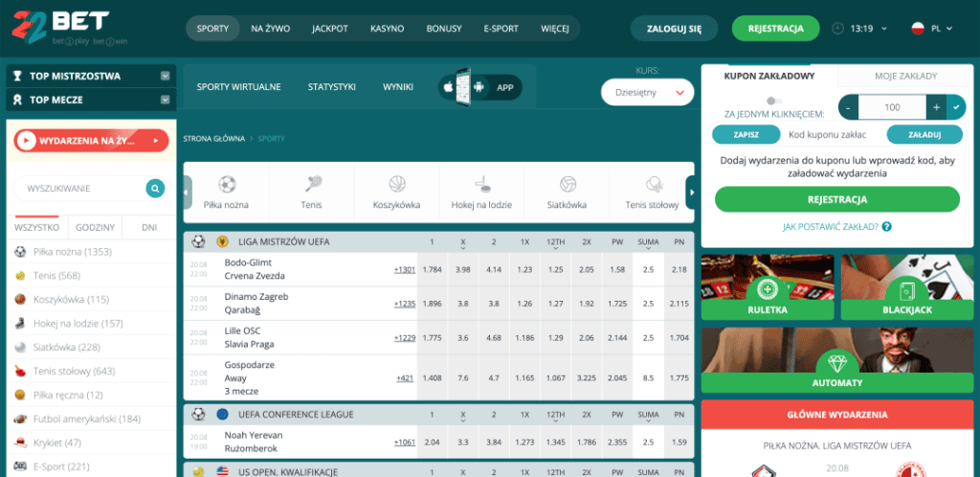The width and height of the screenshot is (980, 477).
Task: Open Na żywo menu item
Action: pyautogui.click(x=270, y=28)
